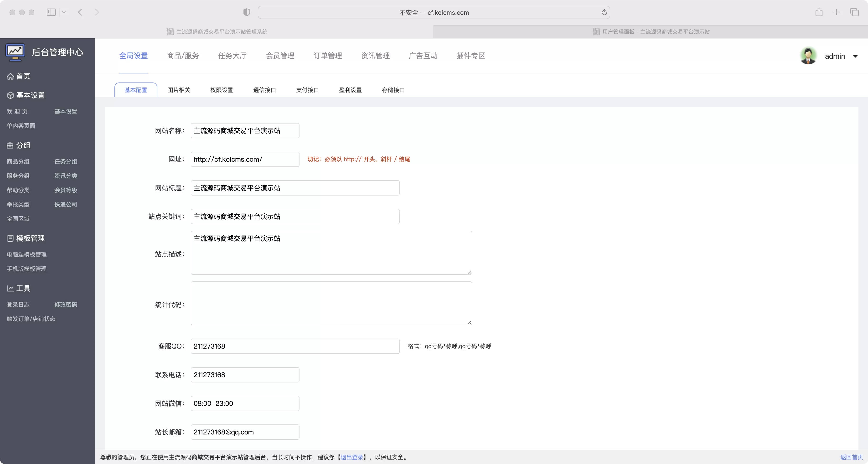Open the 广告互动 top menu
Viewport: 868px width, 464px height.
click(x=423, y=56)
